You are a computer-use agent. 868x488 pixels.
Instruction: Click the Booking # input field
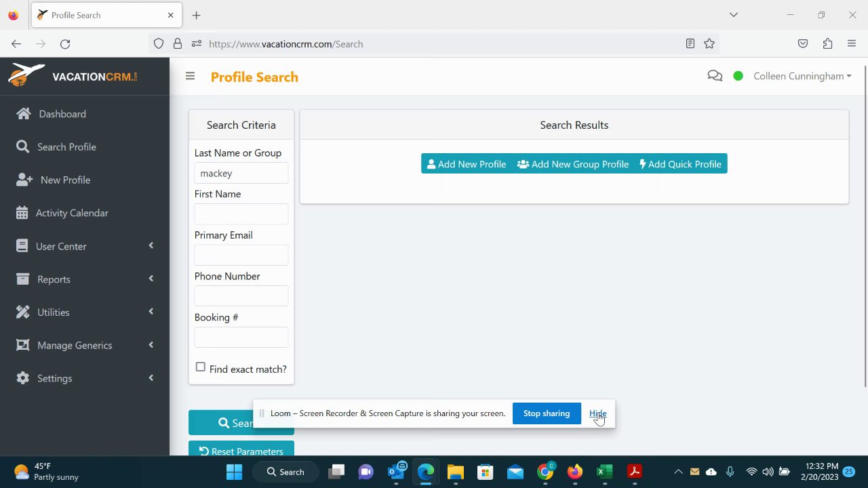pos(241,338)
